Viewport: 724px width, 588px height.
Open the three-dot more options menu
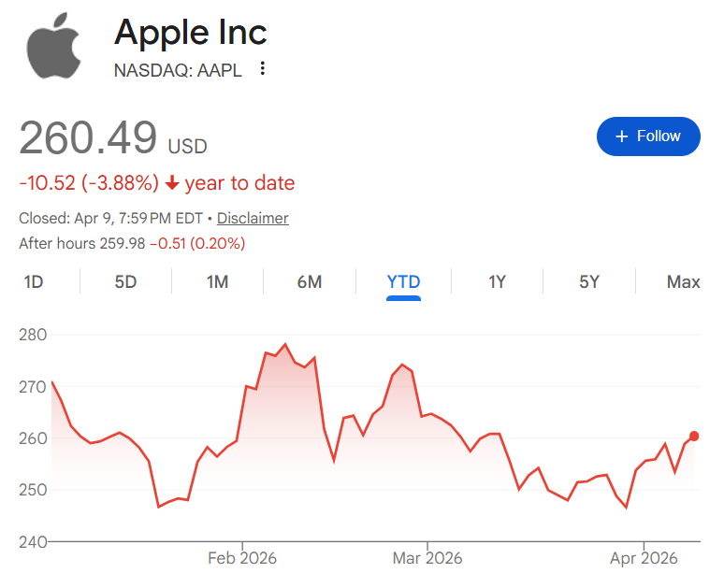point(263,68)
